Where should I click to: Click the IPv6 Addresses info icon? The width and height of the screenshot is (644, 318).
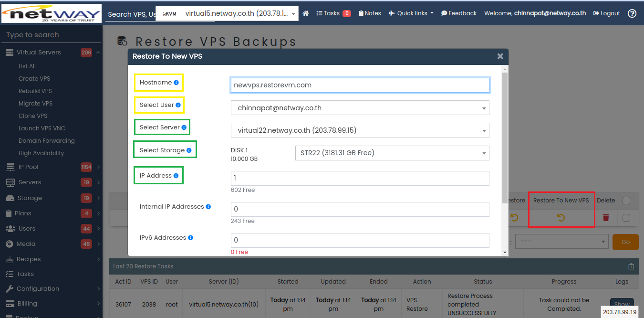pos(190,238)
